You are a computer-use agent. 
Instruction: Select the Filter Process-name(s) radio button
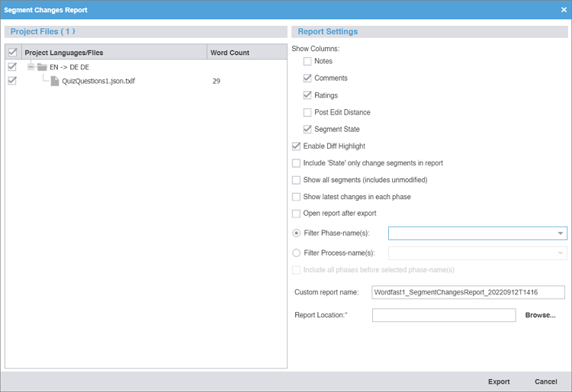click(297, 253)
